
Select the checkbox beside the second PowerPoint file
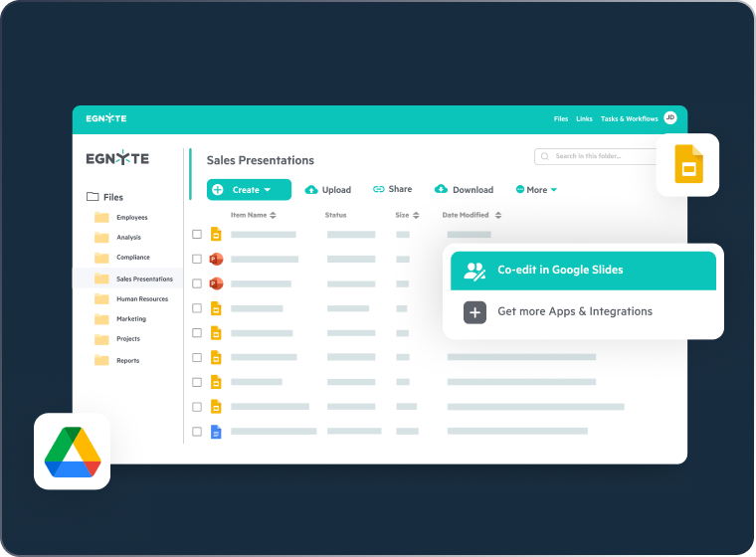pyautogui.click(x=197, y=283)
